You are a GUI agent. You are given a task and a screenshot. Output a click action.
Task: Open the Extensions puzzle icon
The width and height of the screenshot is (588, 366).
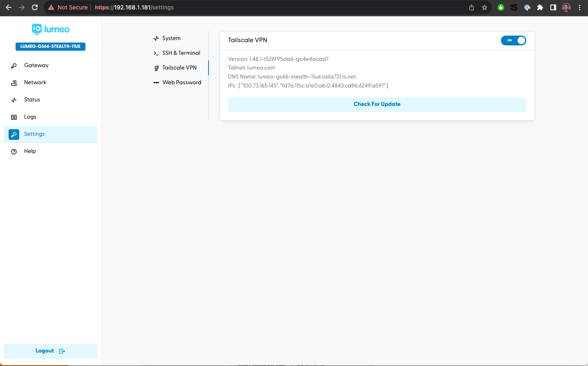540,7
